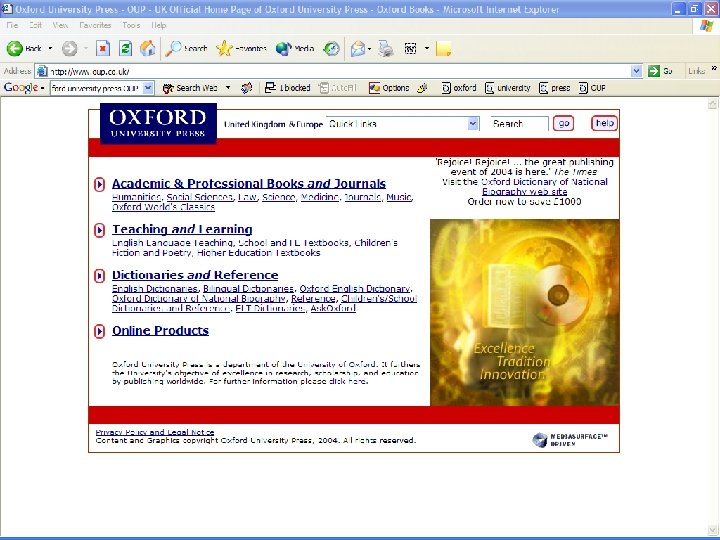Click the Google toolbar news icon

(247, 88)
